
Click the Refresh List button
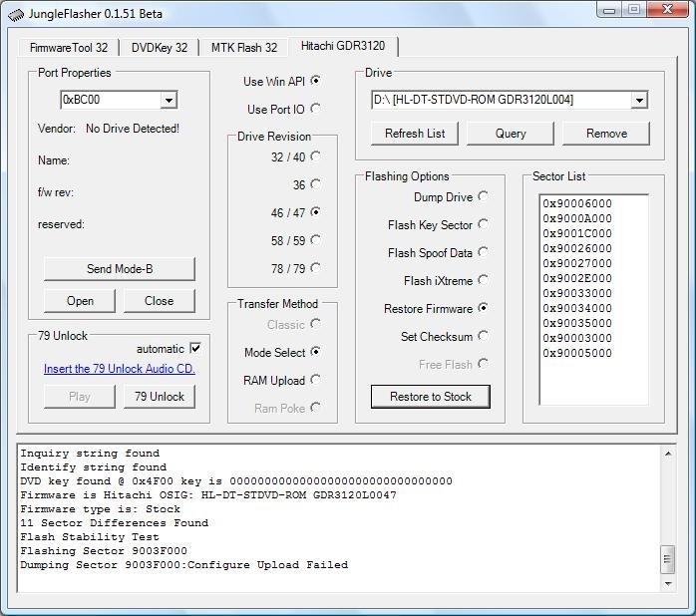415,134
